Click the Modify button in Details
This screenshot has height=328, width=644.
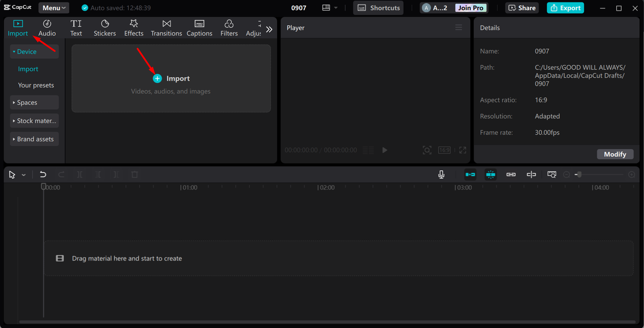[615, 154]
